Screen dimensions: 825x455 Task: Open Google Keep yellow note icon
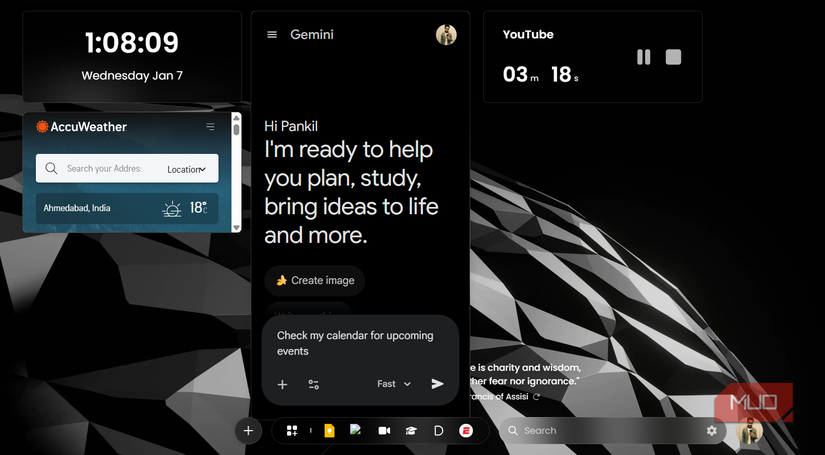click(329, 431)
